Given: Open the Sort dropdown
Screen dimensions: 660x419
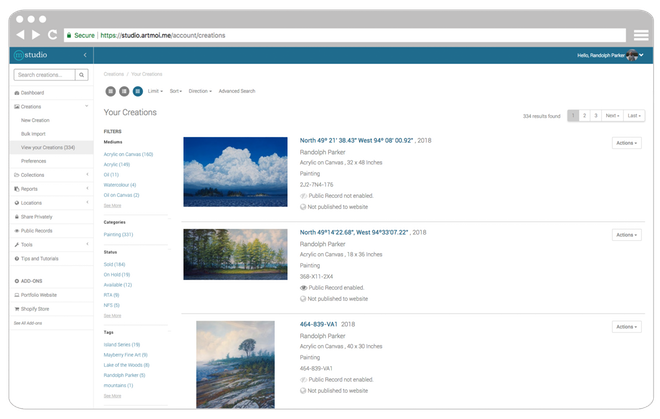Looking at the screenshot, I should point(176,91).
